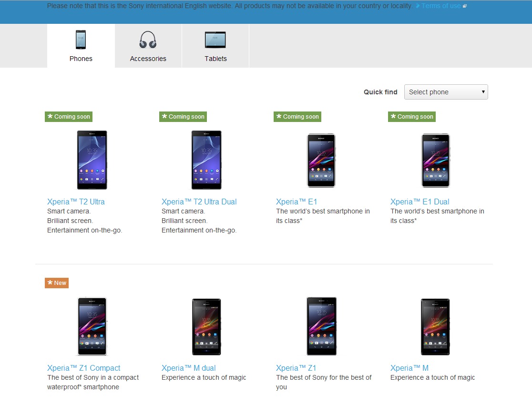The height and width of the screenshot is (405, 532).
Task: Click the Xperia M dual phone image
Action: point(206,327)
